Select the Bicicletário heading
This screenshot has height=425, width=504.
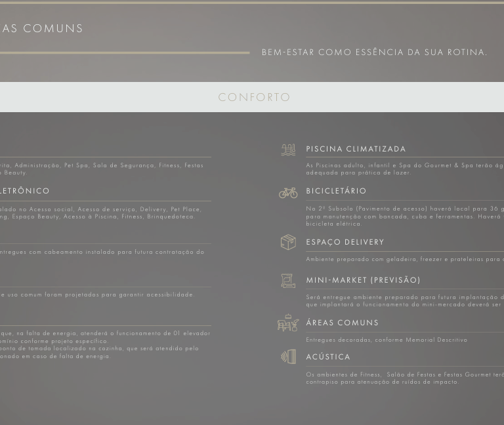(336, 191)
